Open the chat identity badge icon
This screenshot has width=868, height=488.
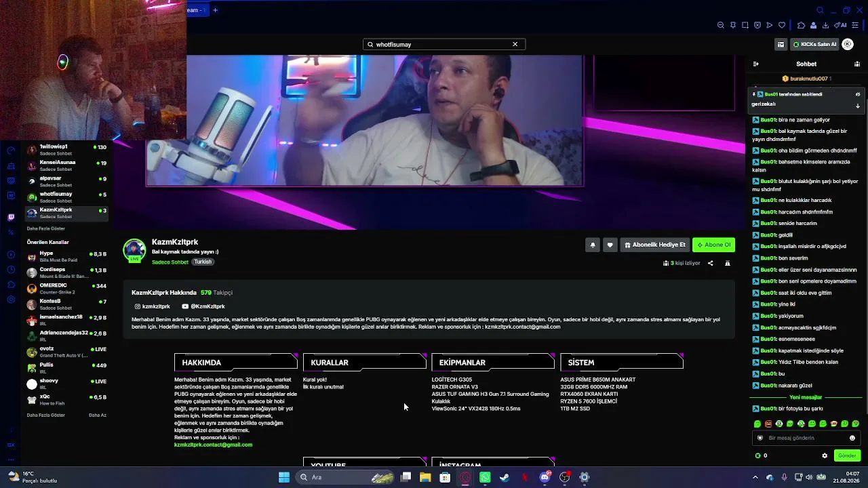pyautogui.click(x=759, y=438)
